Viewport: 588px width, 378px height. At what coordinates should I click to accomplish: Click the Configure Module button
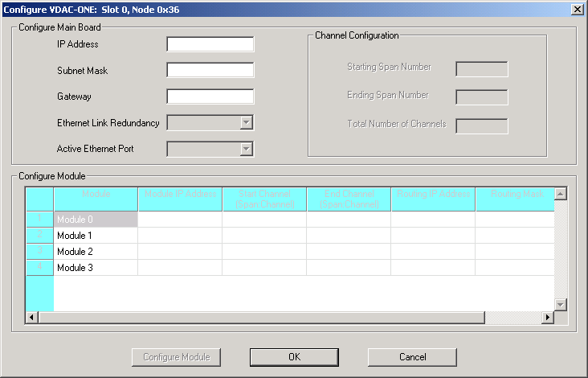click(176, 356)
